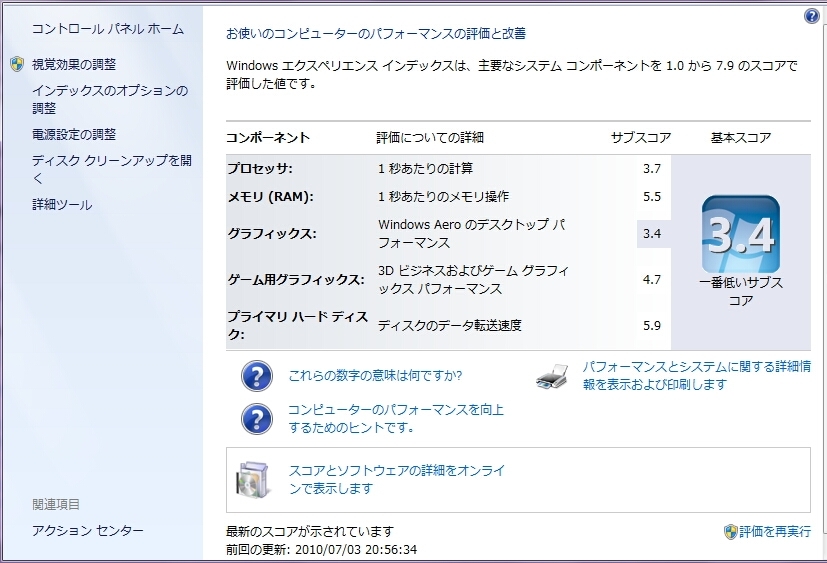Image resolution: width=827 pixels, height=563 pixels.
Task: Click スコアとソフトウェアの詳細をオンラインで表示します link
Action: (x=397, y=479)
